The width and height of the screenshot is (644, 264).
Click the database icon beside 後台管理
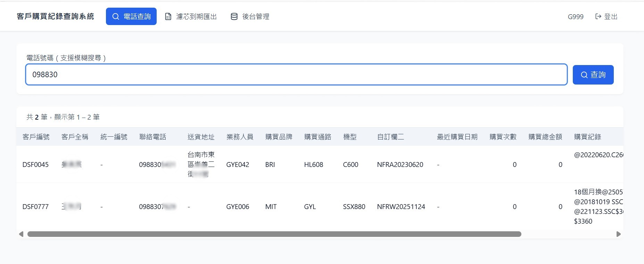pyautogui.click(x=234, y=16)
